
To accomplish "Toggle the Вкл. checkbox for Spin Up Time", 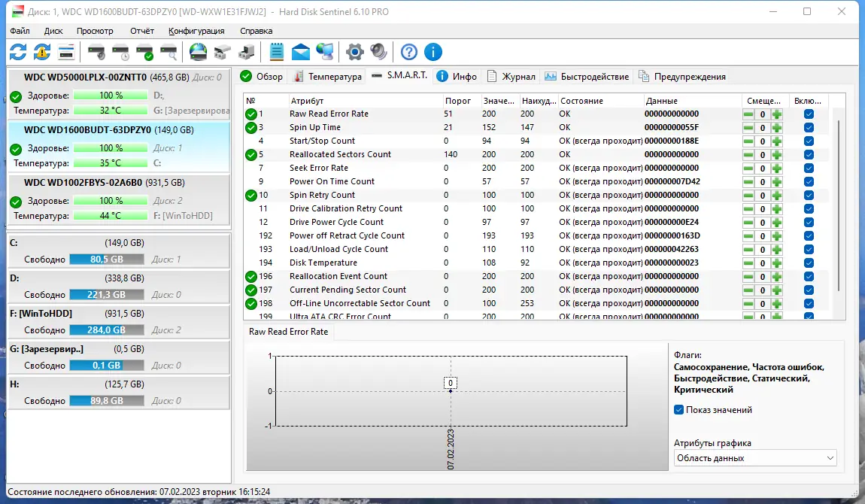I will click(809, 127).
